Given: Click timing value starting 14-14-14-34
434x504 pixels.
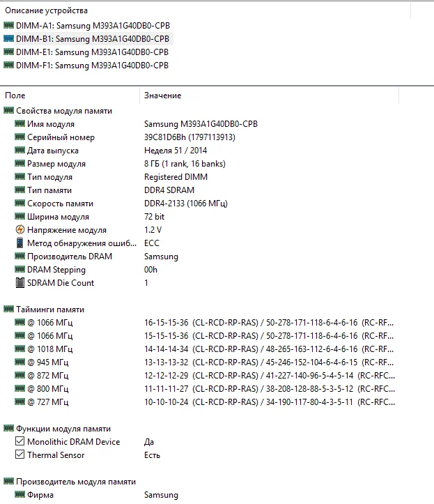Looking at the screenshot, I should click(x=269, y=349).
